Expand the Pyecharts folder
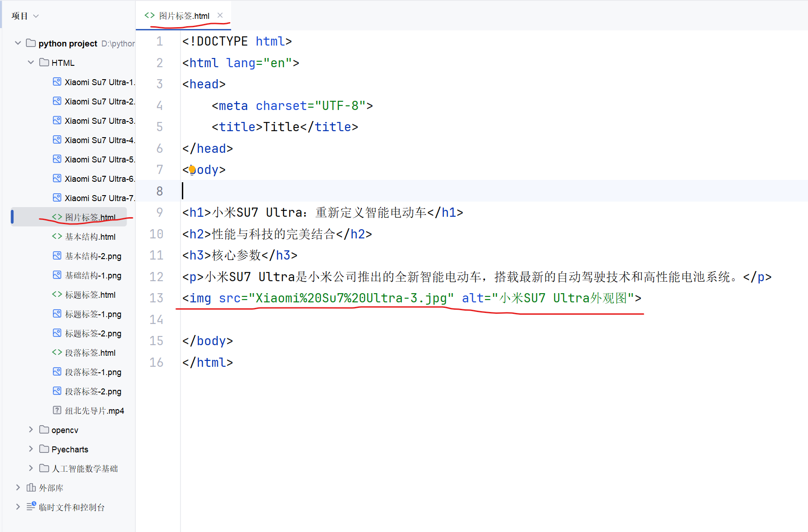808x532 pixels. [x=31, y=449]
